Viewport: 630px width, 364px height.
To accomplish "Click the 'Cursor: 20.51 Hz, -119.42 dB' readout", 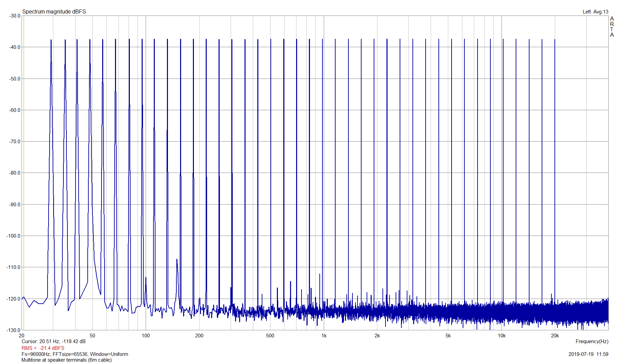I will pos(54,341).
